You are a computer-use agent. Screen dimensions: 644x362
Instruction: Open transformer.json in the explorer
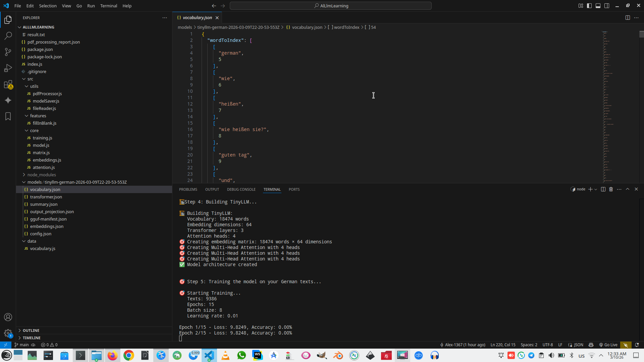(46, 197)
